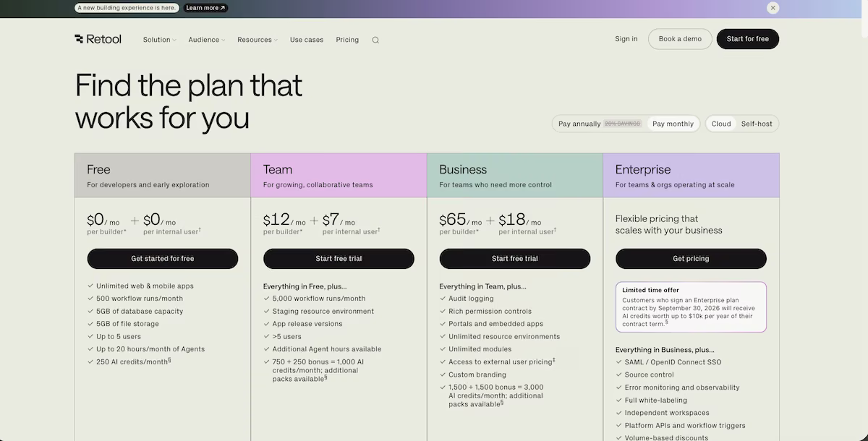This screenshot has height=441, width=868.
Task: Click checkmark beside 500 workflow runs/month
Action: pyautogui.click(x=90, y=299)
